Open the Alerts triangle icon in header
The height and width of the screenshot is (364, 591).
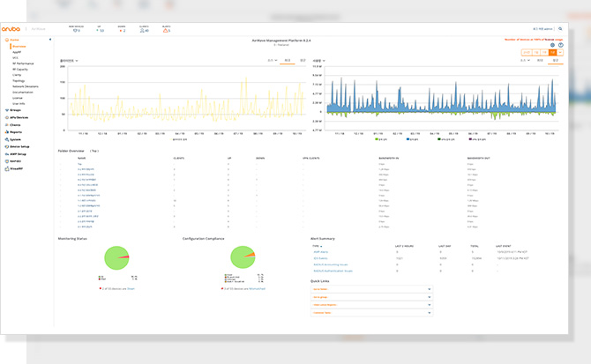tap(167, 31)
